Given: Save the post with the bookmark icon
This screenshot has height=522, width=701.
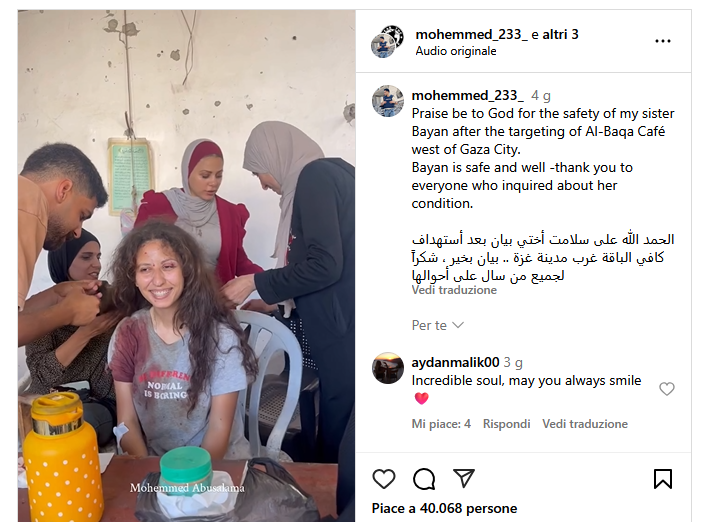Looking at the screenshot, I should pyautogui.click(x=663, y=479).
